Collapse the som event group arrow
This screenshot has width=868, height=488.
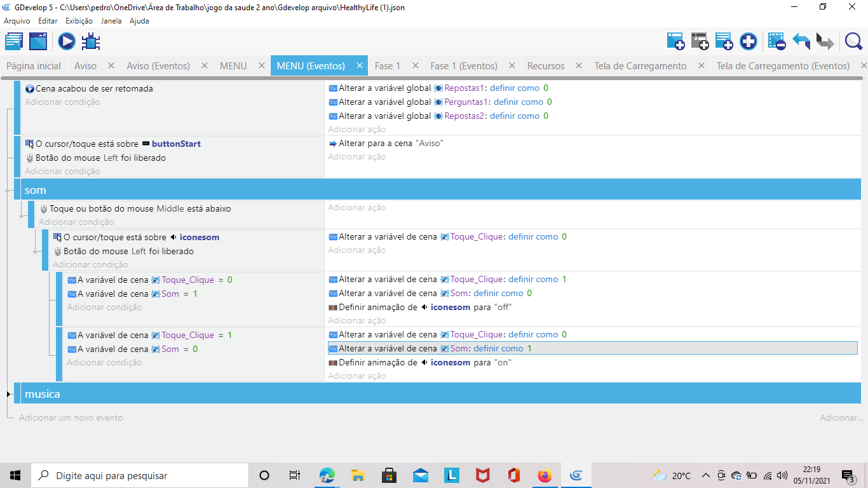click(8, 191)
